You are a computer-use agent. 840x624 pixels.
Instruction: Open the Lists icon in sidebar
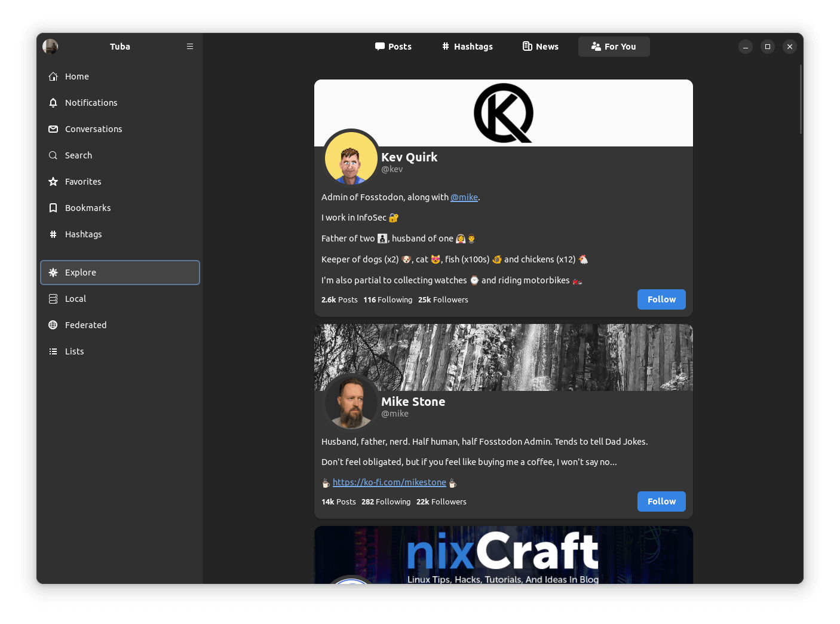pos(53,351)
